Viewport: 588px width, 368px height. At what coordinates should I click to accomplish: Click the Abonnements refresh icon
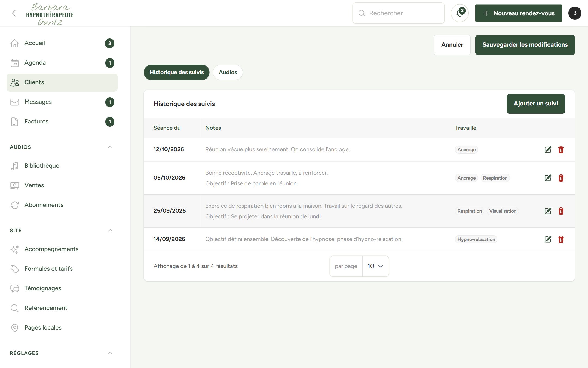(x=15, y=205)
